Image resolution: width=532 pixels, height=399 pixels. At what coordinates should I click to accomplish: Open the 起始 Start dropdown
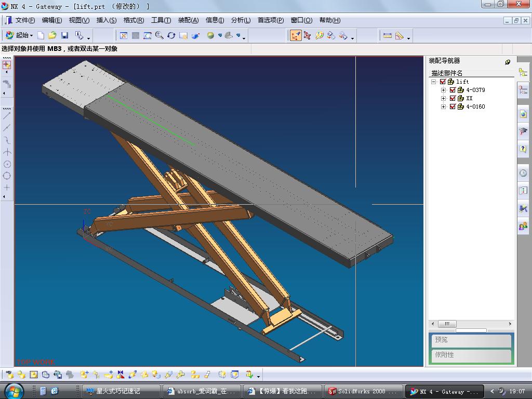19,35
